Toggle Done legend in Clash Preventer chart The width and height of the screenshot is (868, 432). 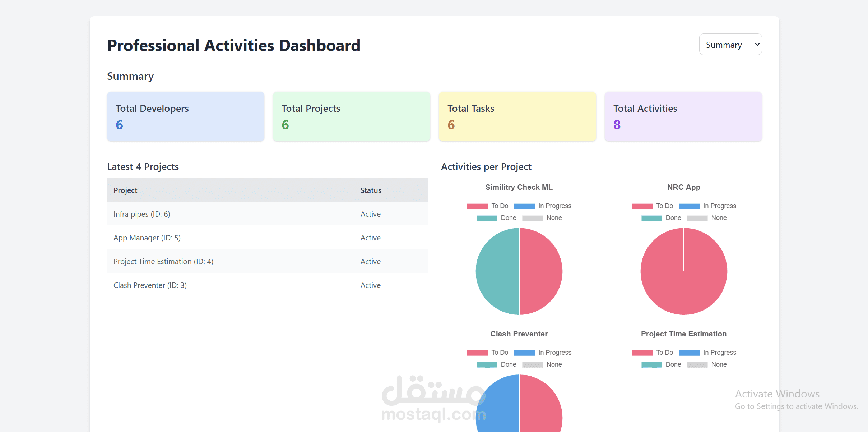496,364
